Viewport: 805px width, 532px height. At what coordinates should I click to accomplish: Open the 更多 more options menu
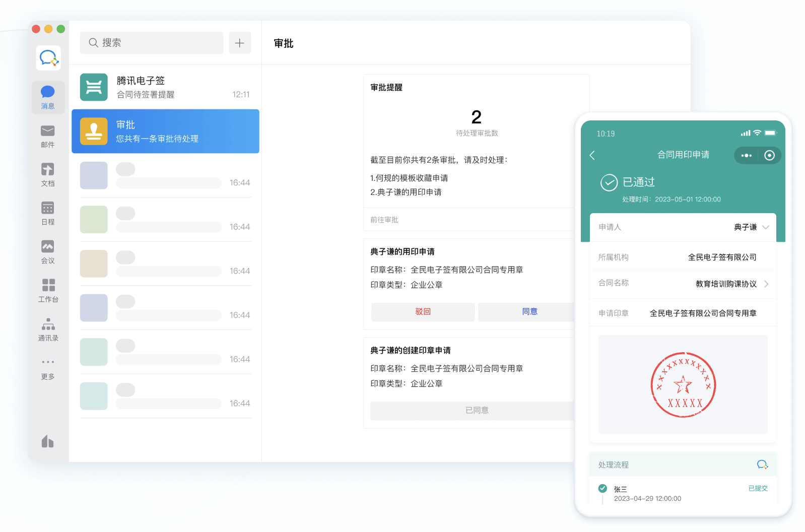(48, 369)
